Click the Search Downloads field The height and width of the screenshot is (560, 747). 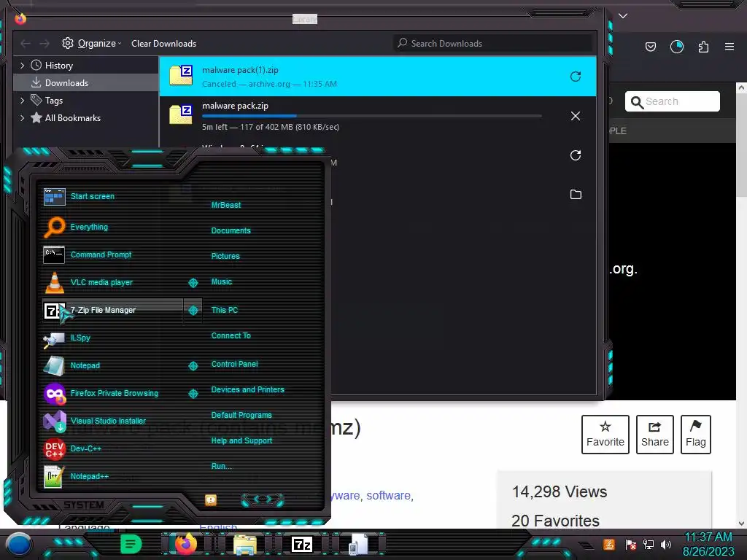click(492, 43)
